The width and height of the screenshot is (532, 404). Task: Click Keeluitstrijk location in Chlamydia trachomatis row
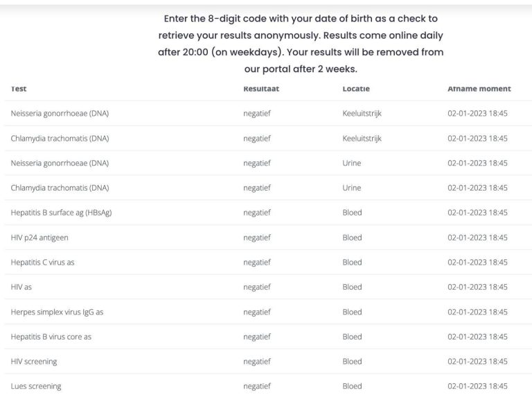coord(362,139)
